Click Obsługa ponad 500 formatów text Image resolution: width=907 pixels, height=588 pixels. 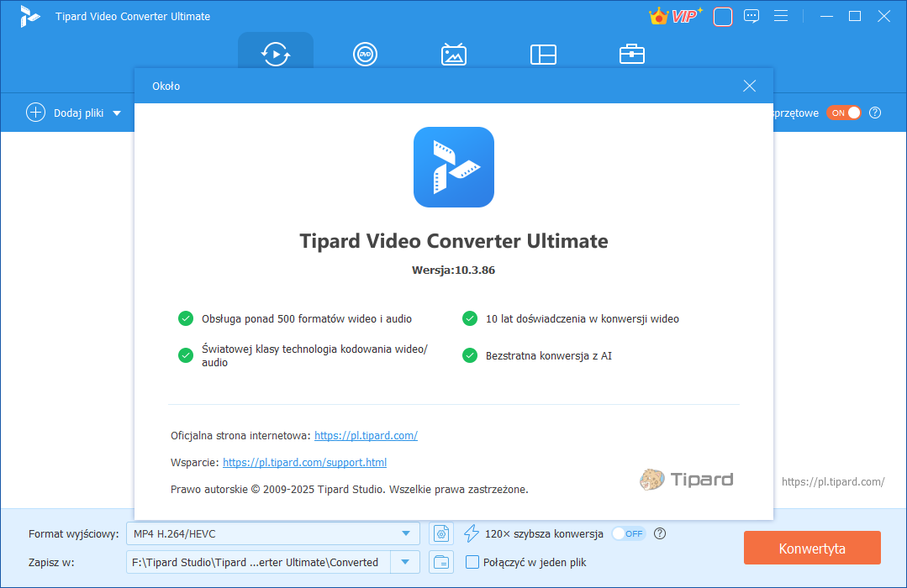(x=307, y=318)
